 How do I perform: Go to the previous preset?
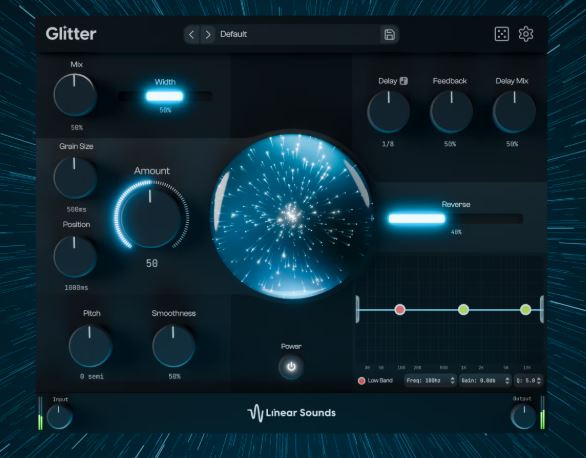click(191, 35)
